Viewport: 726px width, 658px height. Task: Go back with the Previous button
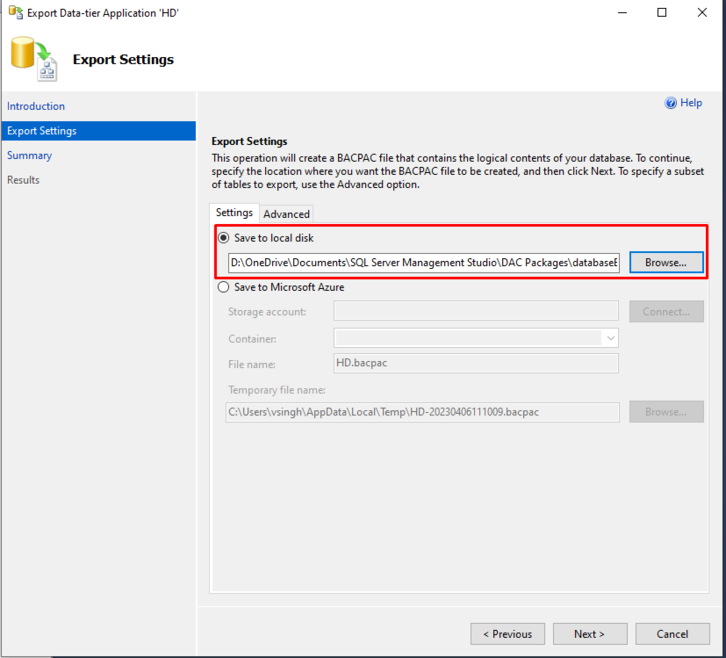point(508,634)
